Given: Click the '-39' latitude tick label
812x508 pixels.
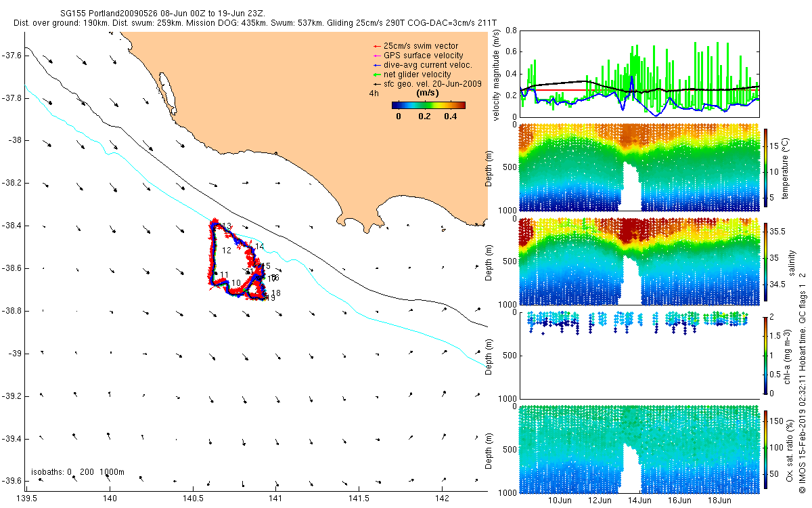Looking at the screenshot, I should (15, 353).
